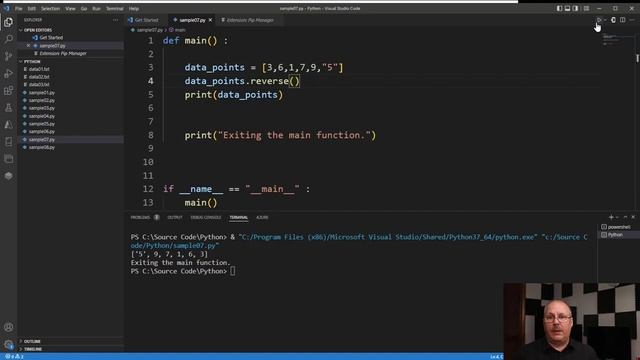Collapse the PYTHON folder section
Image resolution: width=640 pixels, height=360 pixels.
click(32, 62)
